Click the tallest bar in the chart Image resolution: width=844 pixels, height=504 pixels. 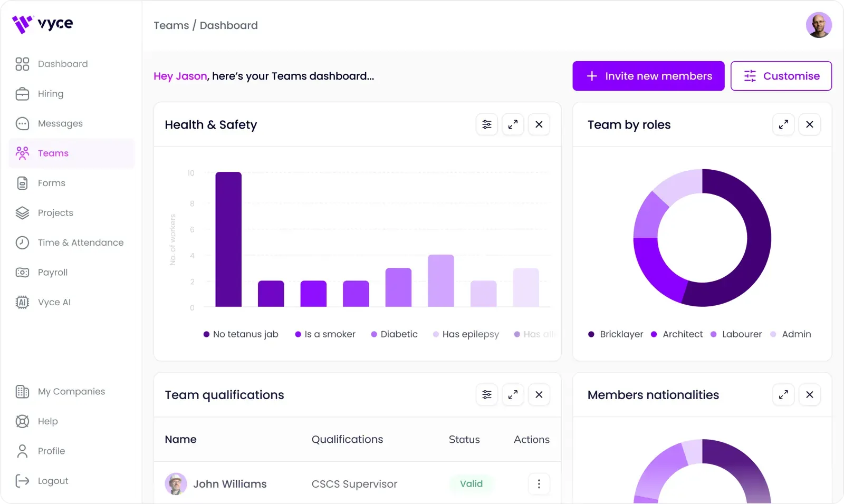point(228,239)
